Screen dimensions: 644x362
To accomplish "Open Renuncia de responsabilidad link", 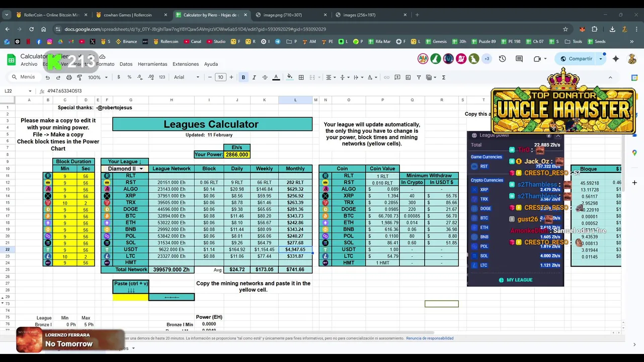I will 430,338.
